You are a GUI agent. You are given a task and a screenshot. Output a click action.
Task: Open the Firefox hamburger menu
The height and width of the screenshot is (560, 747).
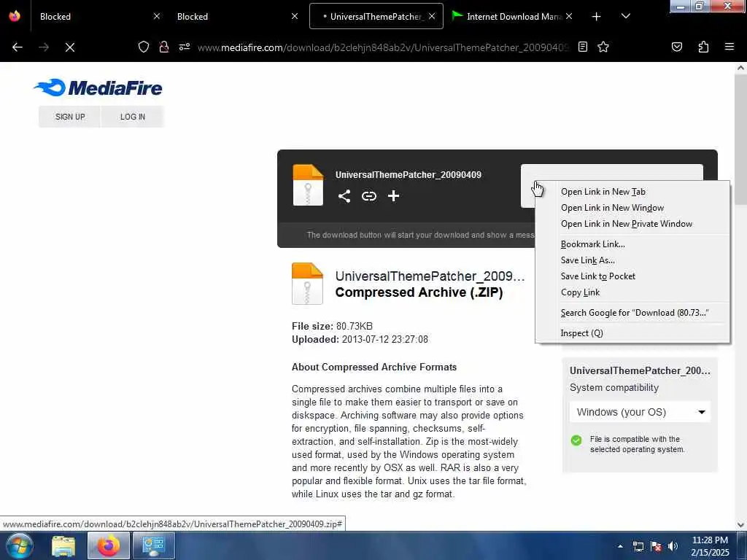(729, 47)
